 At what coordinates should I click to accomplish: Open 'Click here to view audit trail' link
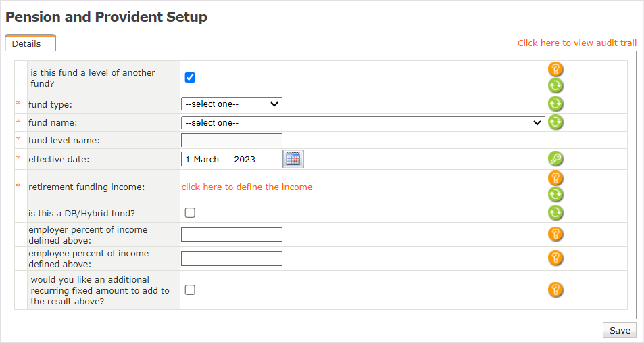(x=576, y=43)
